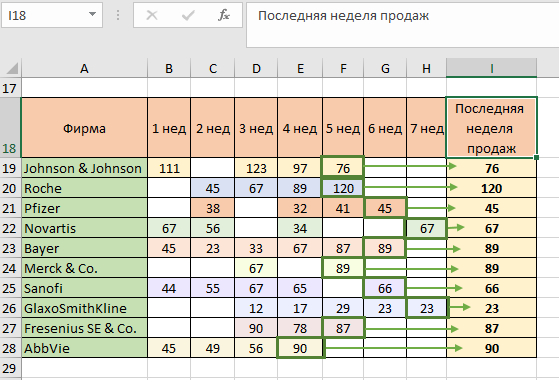Select the 'Pfizer' cell

coord(84,208)
